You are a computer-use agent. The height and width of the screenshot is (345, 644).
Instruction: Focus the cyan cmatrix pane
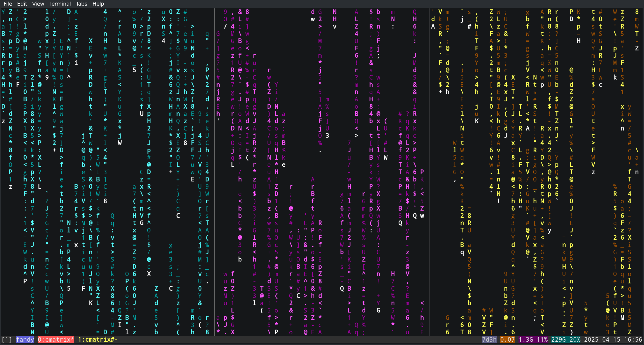(x=106, y=168)
